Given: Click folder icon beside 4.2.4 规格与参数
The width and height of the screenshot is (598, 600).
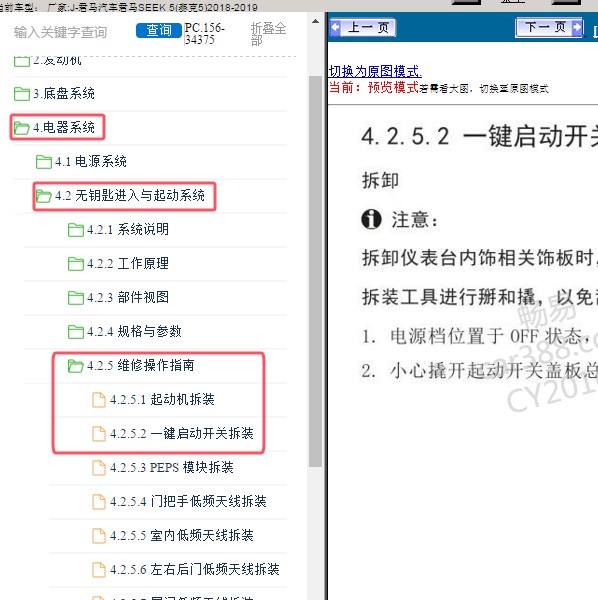Looking at the screenshot, I should [x=76, y=332].
